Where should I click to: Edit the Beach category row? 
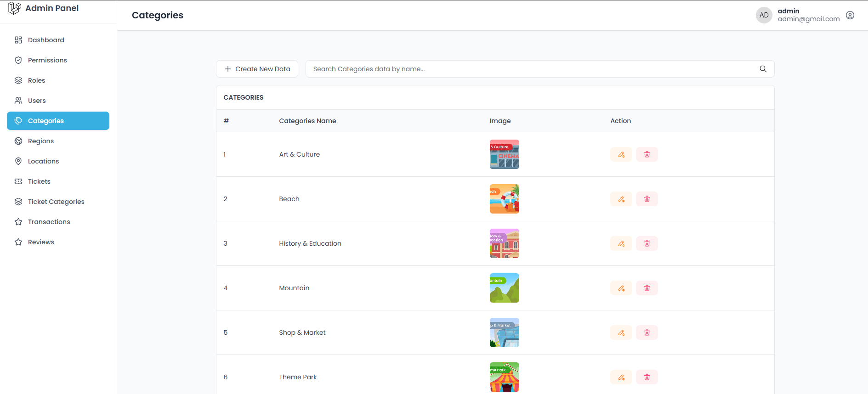pyautogui.click(x=621, y=199)
